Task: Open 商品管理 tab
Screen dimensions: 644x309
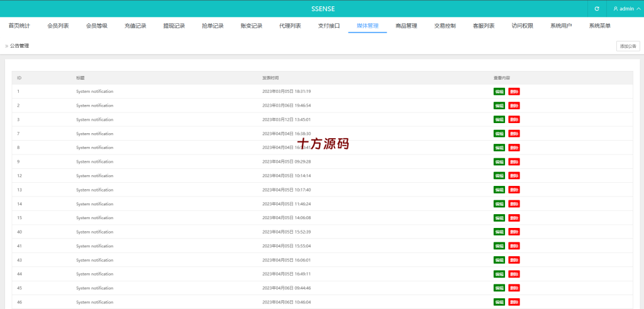Action: [406, 26]
